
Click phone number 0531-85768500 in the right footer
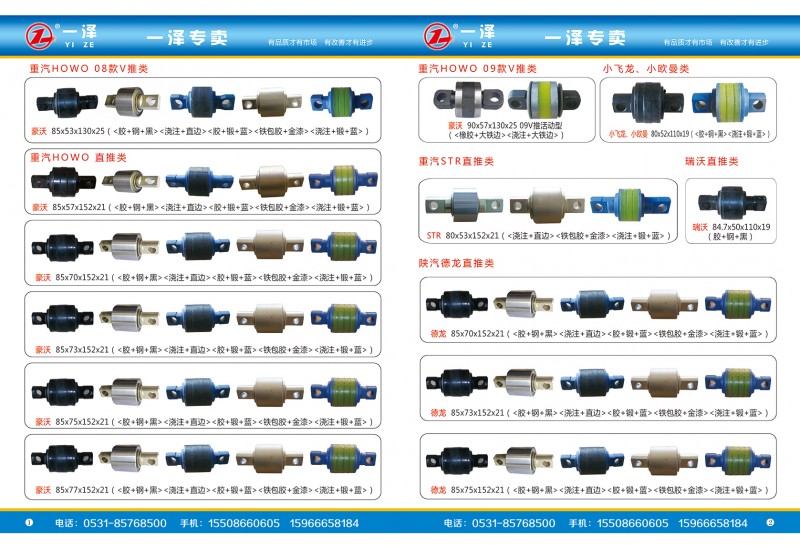click(x=514, y=524)
